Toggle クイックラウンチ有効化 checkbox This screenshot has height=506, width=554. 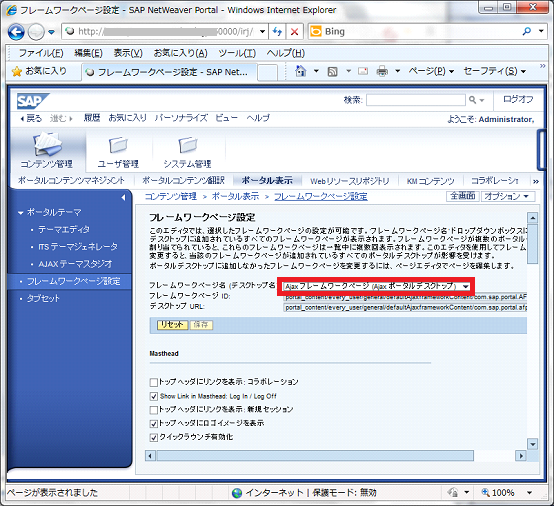click(153, 438)
